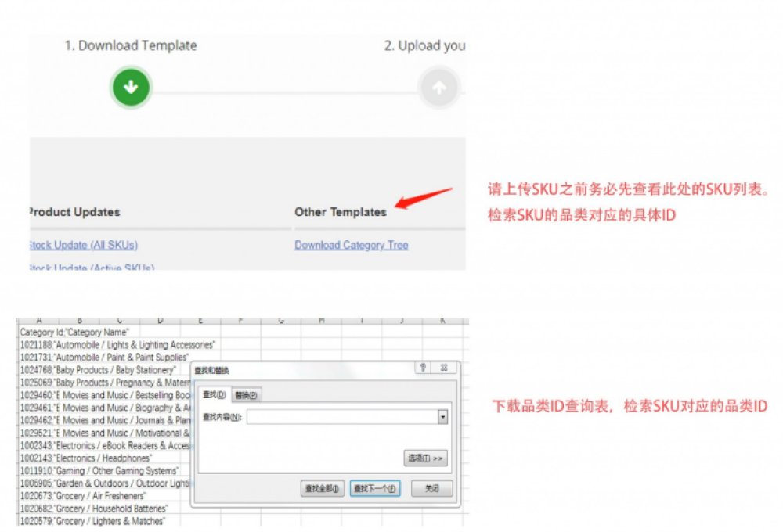The height and width of the screenshot is (532, 783).
Task: Click the 查找下一个 button
Action: click(x=375, y=489)
